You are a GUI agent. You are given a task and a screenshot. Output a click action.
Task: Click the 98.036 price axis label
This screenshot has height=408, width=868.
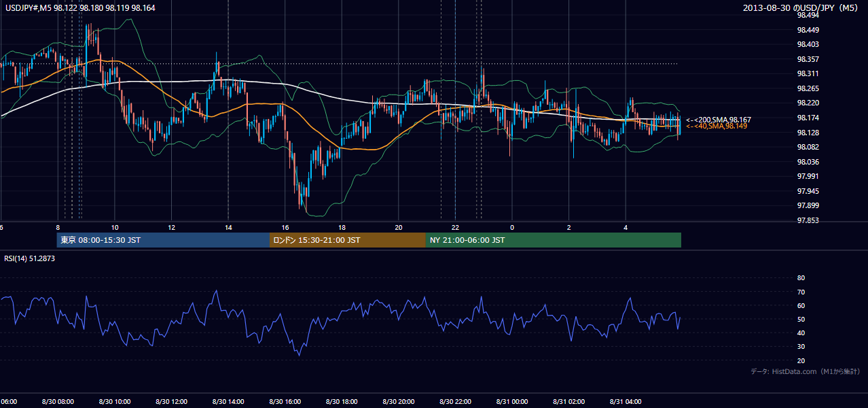point(807,162)
